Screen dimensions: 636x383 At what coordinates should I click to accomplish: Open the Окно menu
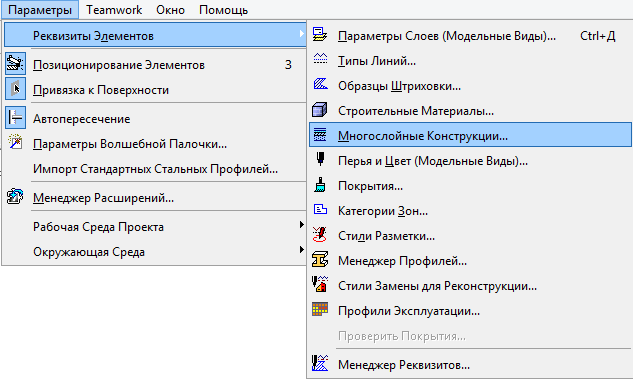[x=170, y=10]
